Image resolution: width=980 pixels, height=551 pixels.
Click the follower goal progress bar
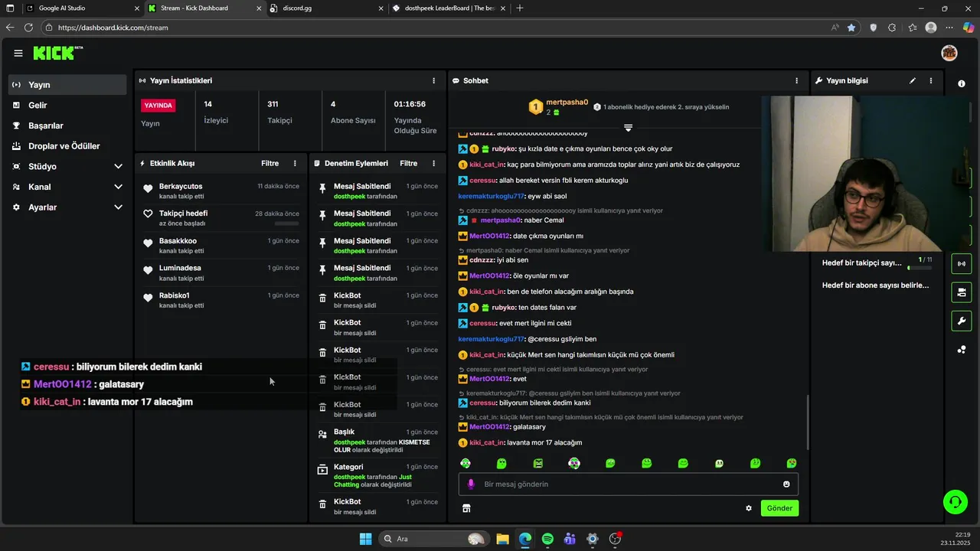920,268
